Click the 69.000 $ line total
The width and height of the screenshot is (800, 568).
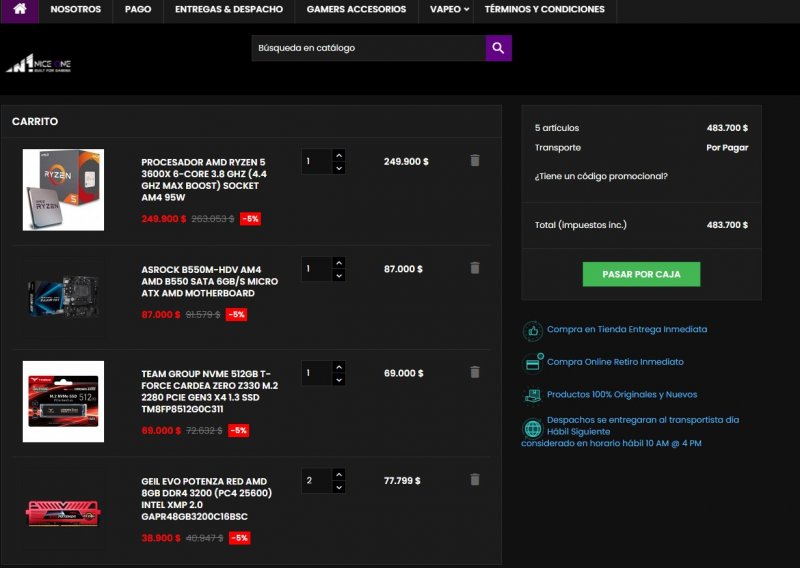coord(404,373)
